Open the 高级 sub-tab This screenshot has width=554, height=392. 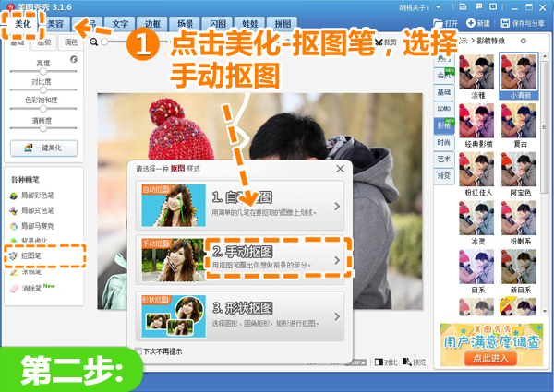44,42
